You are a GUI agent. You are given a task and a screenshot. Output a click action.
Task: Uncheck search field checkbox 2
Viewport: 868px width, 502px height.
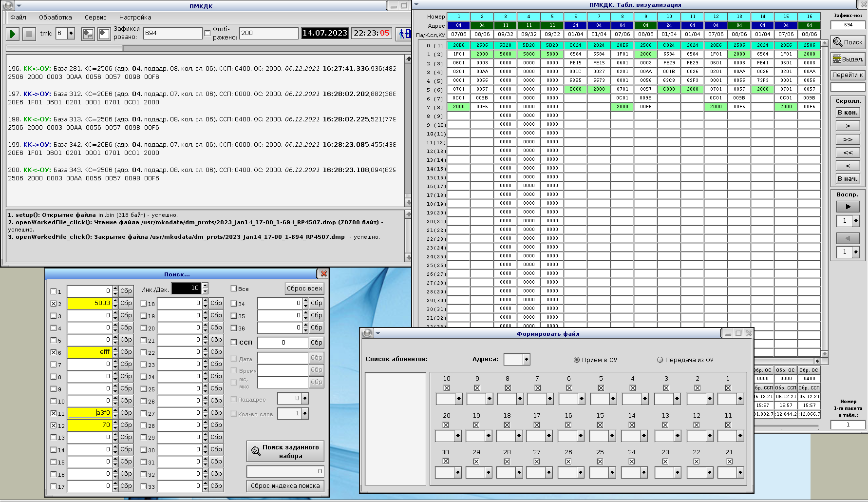[54, 304]
